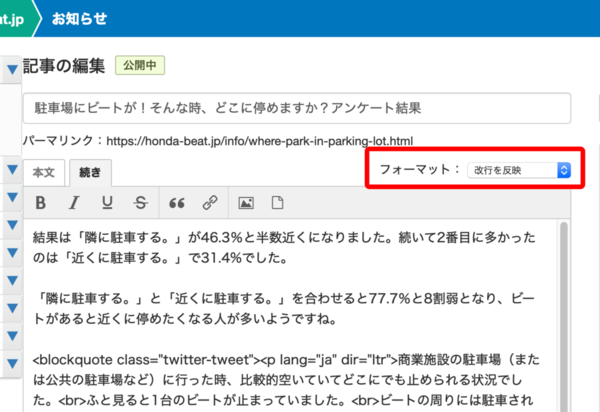Open the フォーマット dropdown set to 改行を反映
This screenshot has width=600, height=412.
coord(519,170)
